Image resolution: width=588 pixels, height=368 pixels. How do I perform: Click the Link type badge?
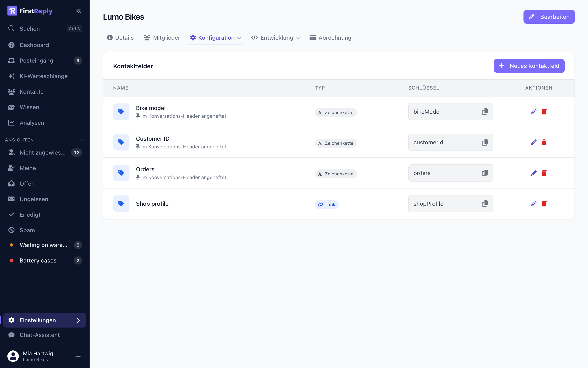326,204
